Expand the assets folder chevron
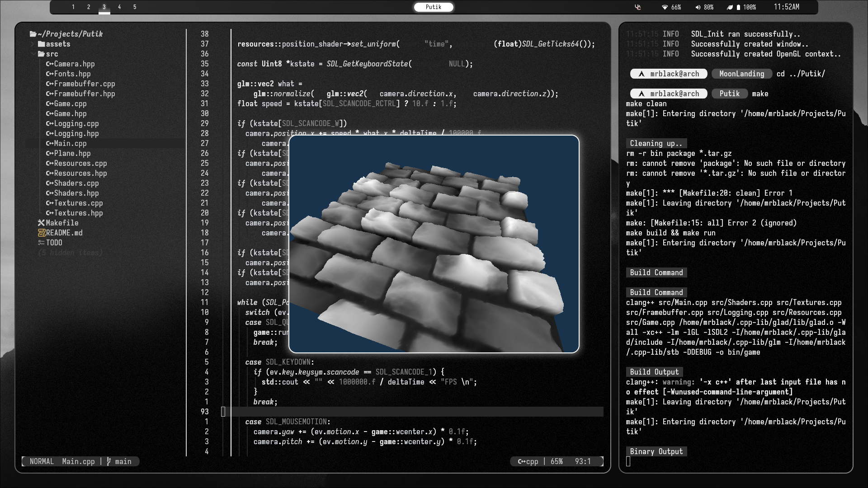Image resolution: width=868 pixels, height=488 pixels. pyautogui.click(x=33, y=44)
